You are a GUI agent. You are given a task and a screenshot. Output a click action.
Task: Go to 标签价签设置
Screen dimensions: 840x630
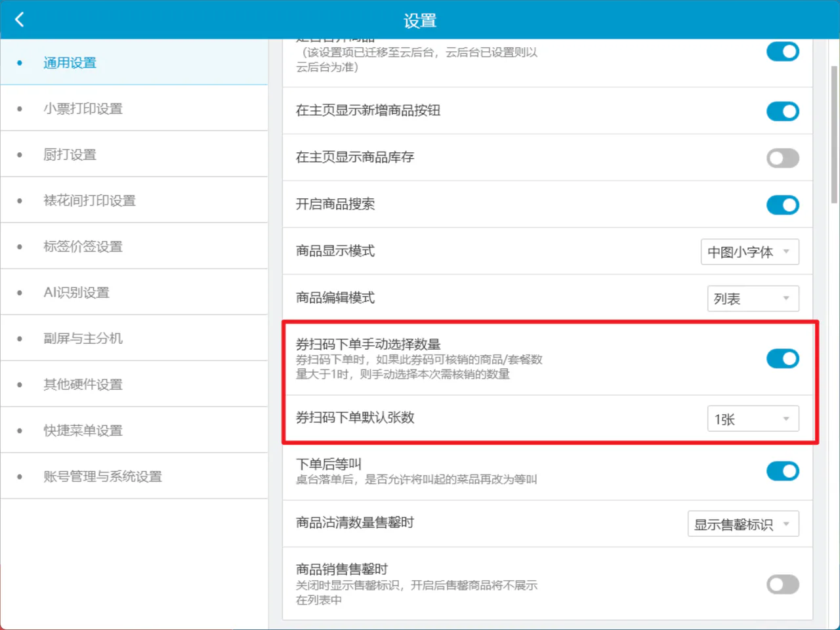pyautogui.click(x=134, y=246)
